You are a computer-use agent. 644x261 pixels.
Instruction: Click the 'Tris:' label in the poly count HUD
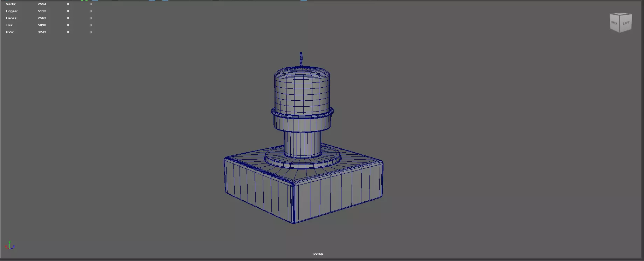[x=9, y=25]
